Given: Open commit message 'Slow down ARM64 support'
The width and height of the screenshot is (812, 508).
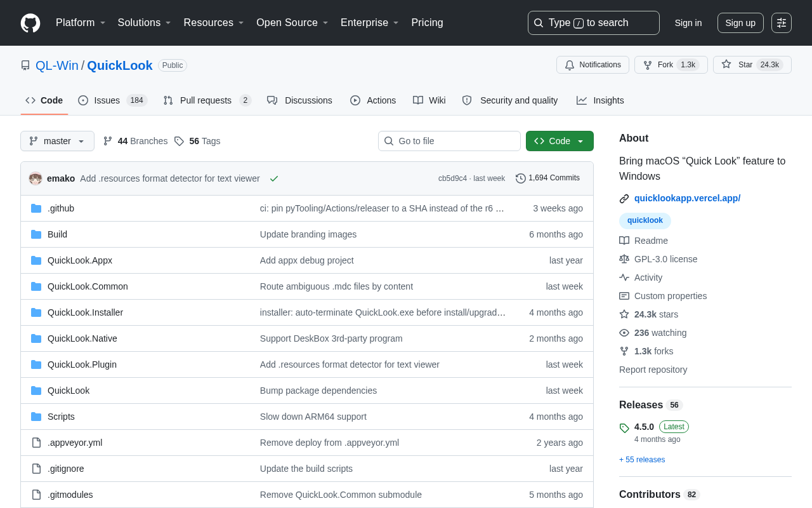Looking at the screenshot, I should coord(313,417).
